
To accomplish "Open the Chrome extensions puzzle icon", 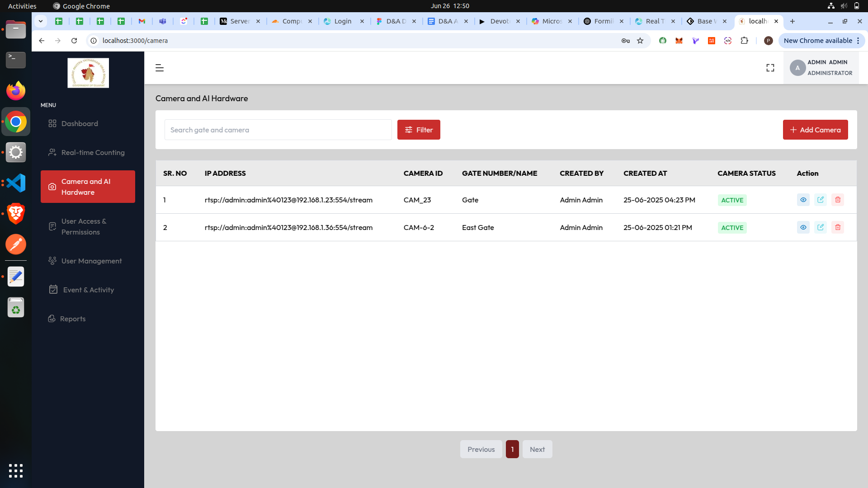I will click(744, 41).
